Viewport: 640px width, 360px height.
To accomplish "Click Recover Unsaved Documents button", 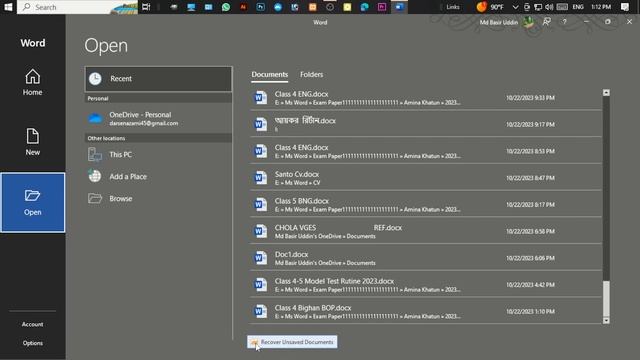I will coord(292,342).
